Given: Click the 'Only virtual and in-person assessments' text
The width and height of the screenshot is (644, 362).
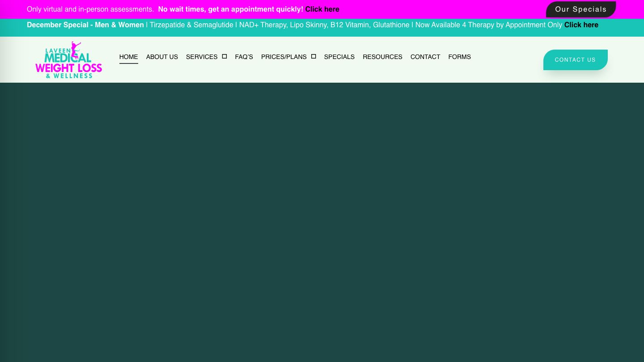Looking at the screenshot, I should tap(90, 9).
